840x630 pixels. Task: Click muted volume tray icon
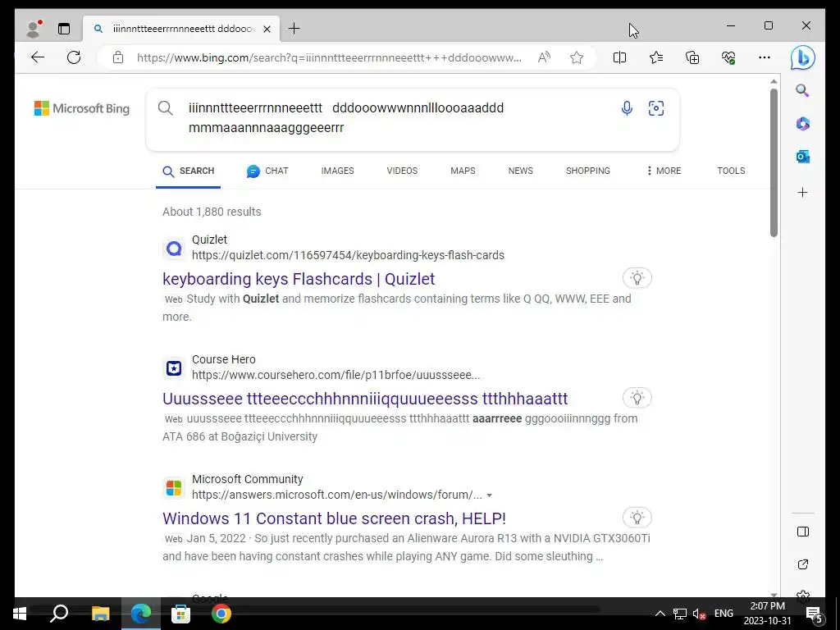tap(699, 614)
